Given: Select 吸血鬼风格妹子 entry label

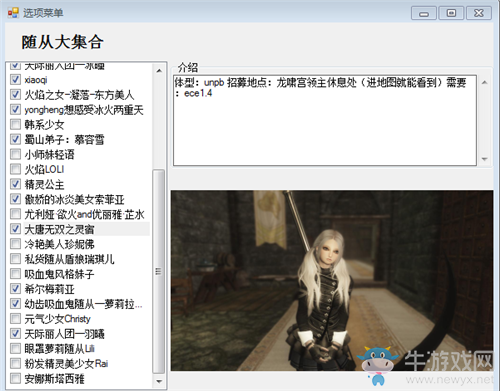Looking at the screenshot, I should point(59,274).
